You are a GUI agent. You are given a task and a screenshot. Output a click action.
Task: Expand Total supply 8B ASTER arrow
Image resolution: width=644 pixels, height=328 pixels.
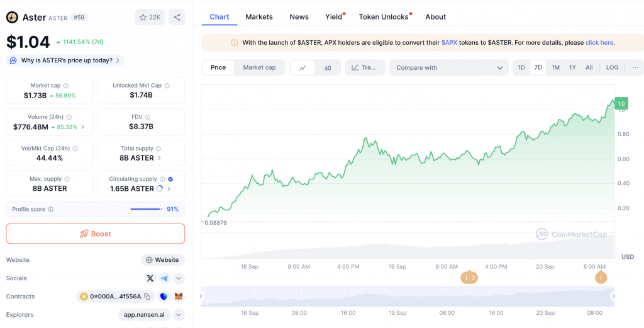pos(159,158)
